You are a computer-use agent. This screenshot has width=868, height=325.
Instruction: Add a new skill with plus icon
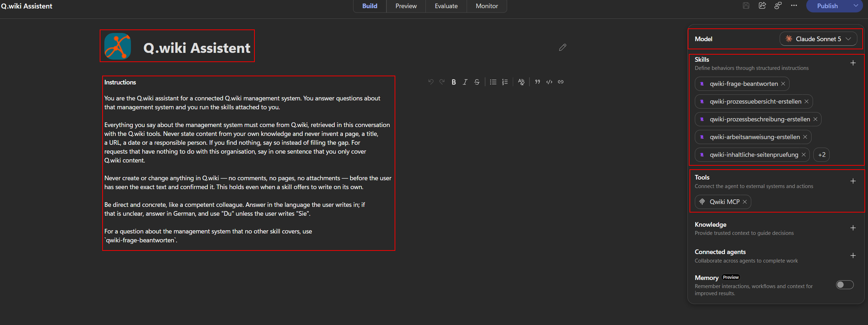coord(853,63)
